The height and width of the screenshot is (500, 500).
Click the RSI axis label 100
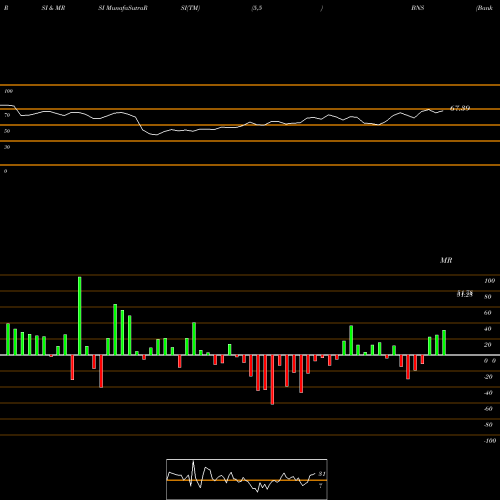click(x=9, y=91)
